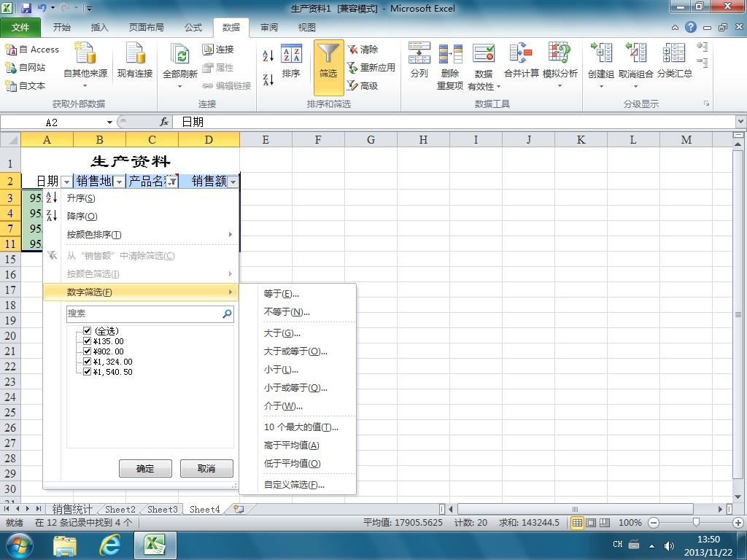Image resolution: width=747 pixels, height=560 pixels.
Task: Click the fx insert function icon
Action: pyautogui.click(x=164, y=122)
